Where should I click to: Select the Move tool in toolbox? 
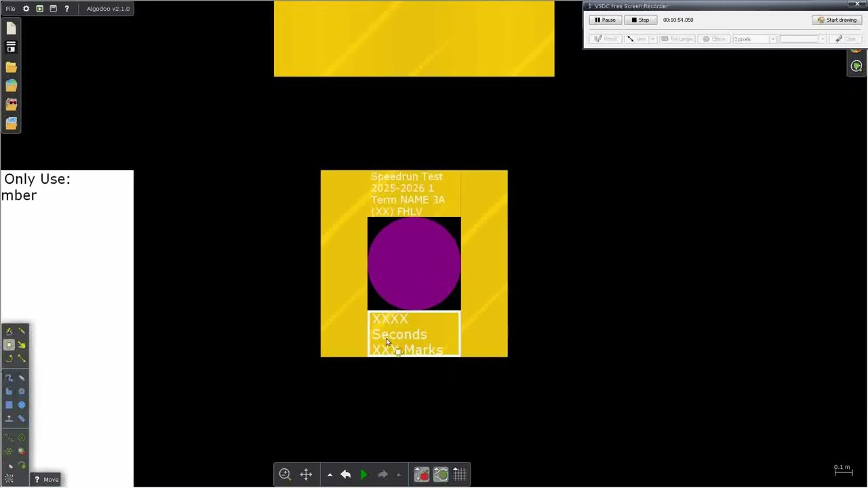(x=9, y=344)
